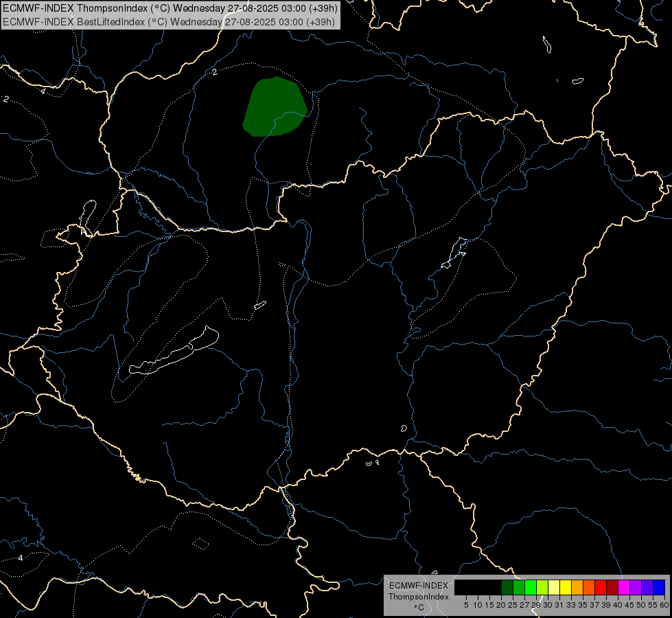Click the legend title ECMWF-INDEX
Screen dimensions: 672x618
tap(419, 586)
